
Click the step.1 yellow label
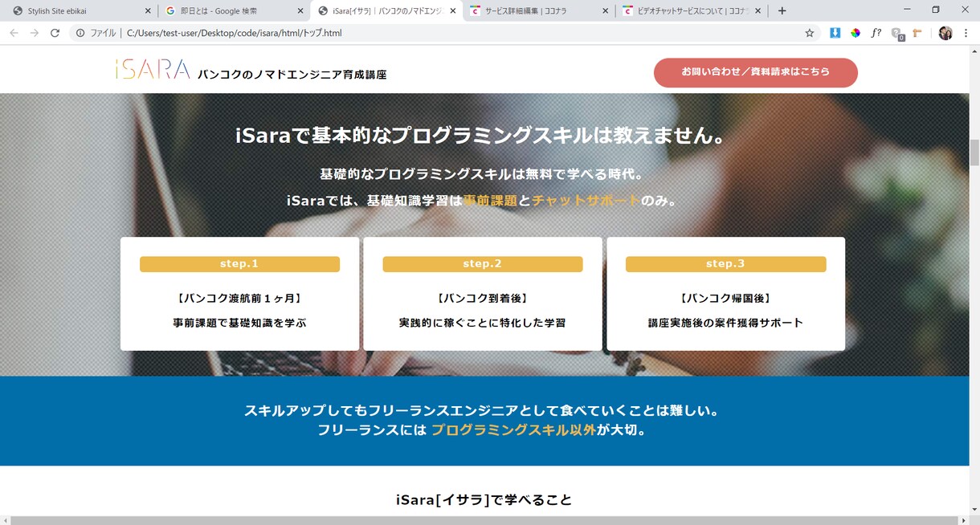click(x=239, y=264)
